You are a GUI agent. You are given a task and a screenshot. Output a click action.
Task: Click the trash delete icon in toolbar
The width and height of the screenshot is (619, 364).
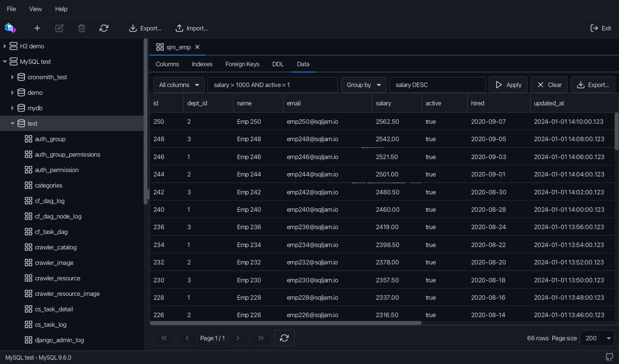click(82, 28)
